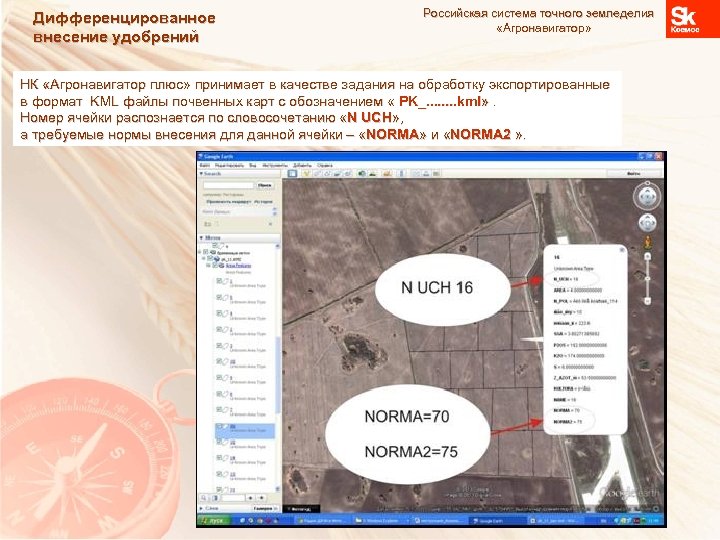720x540 pixels.
Task: Open the Файл menu in Google Earth
Action: 205,165
